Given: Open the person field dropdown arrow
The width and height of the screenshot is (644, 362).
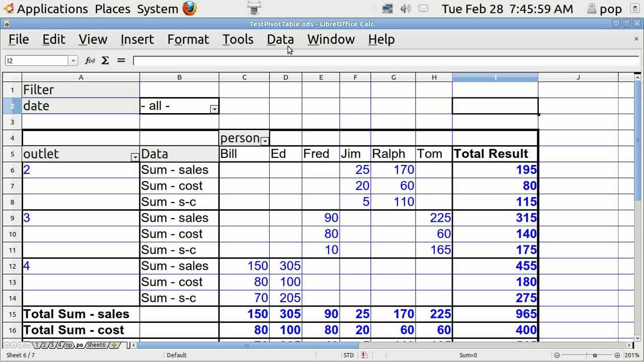Looking at the screenshot, I should (x=265, y=141).
